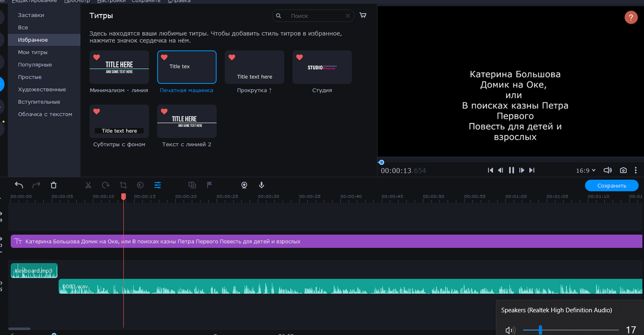
Task: Click the player seek bar handle
Action: click(x=381, y=162)
